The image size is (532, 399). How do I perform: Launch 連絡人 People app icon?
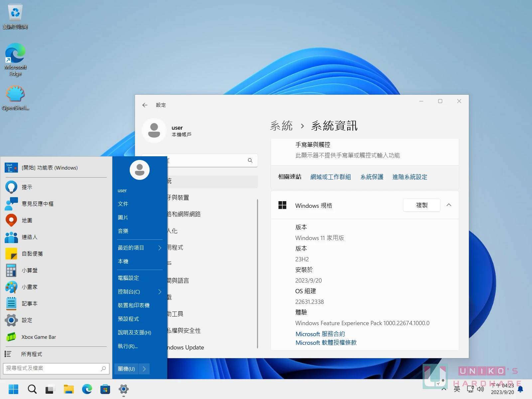(11, 237)
